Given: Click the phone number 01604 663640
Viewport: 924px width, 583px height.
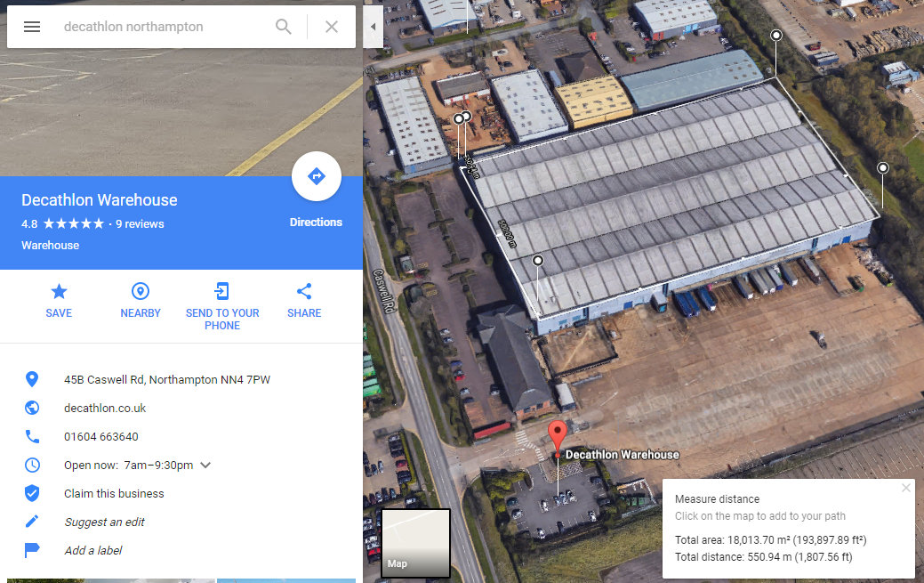Looking at the screenshot, I should pos(101,437).
